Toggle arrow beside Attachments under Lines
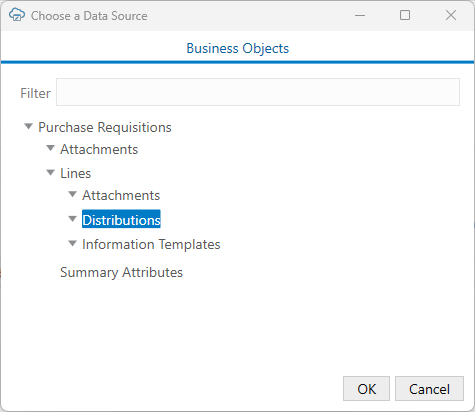The image size is (475, 412). [72, 194]
